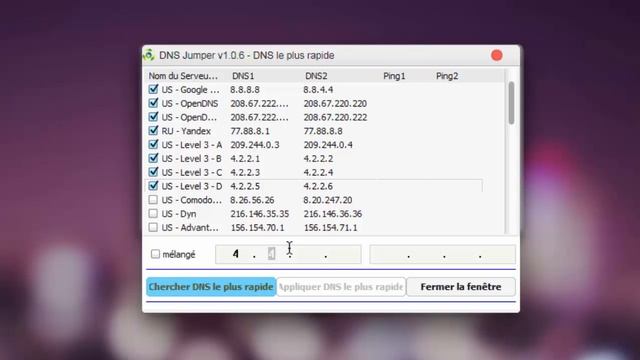This screenshot has height=360, width=640.
Task: Enable the mélangé checkbox
Action: point(155,254)
